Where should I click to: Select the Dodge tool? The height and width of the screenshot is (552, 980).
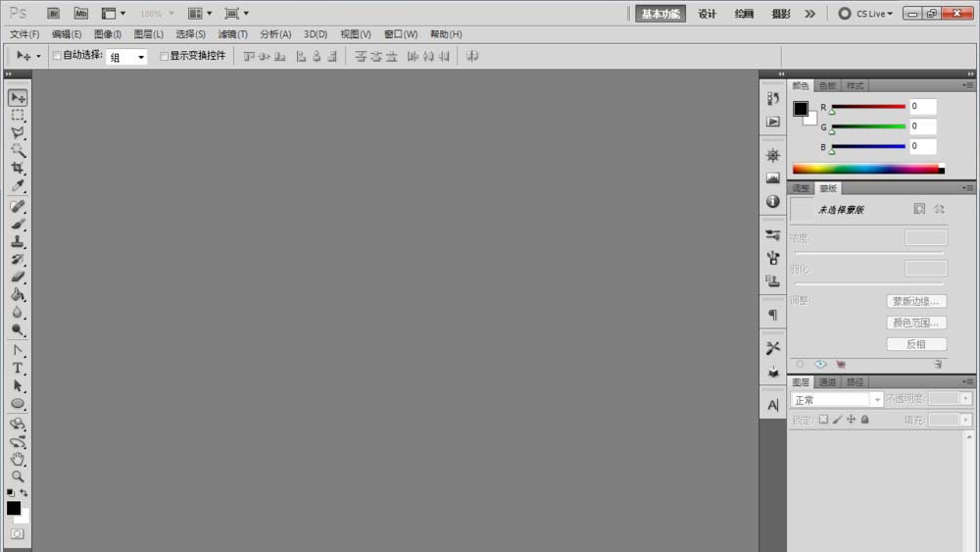pos(18,329)
